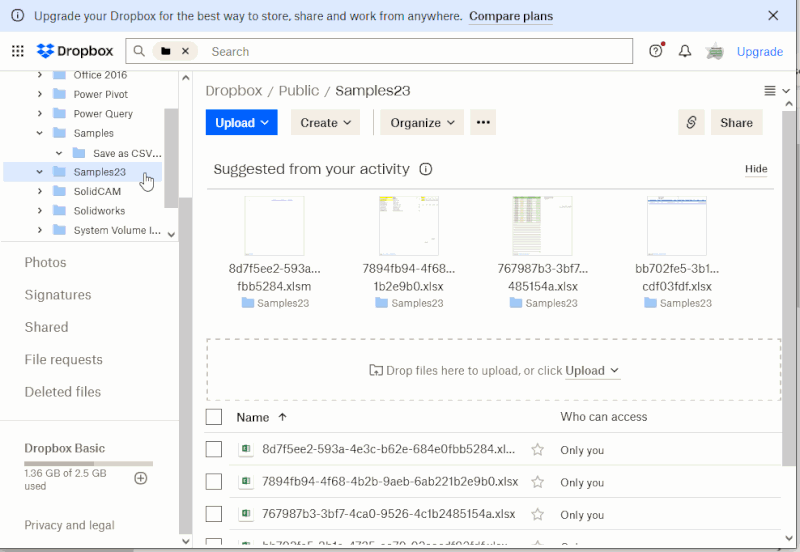Select the checkbox for 767987b3 xlsx file
The height and width of the screenshot is (552, 800).
click(x=214, y=514)
